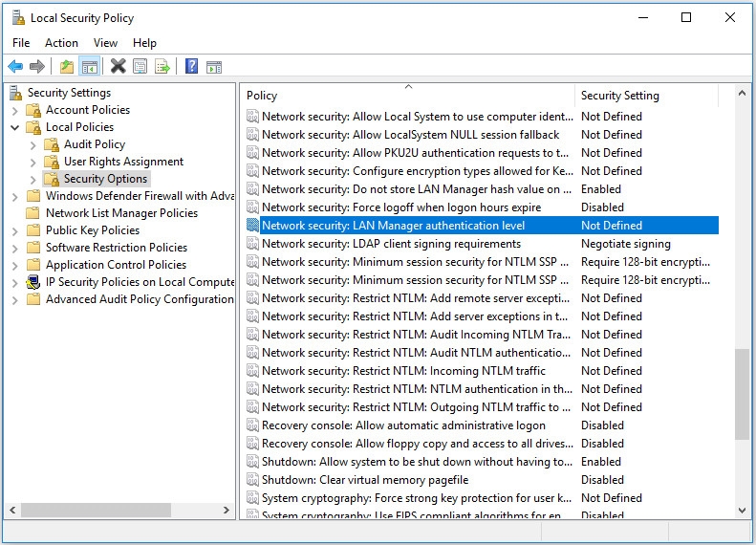Expand the Software Restriction Policies node
The height and width of the screenshot is (545, 756).
tap(15, 249)
